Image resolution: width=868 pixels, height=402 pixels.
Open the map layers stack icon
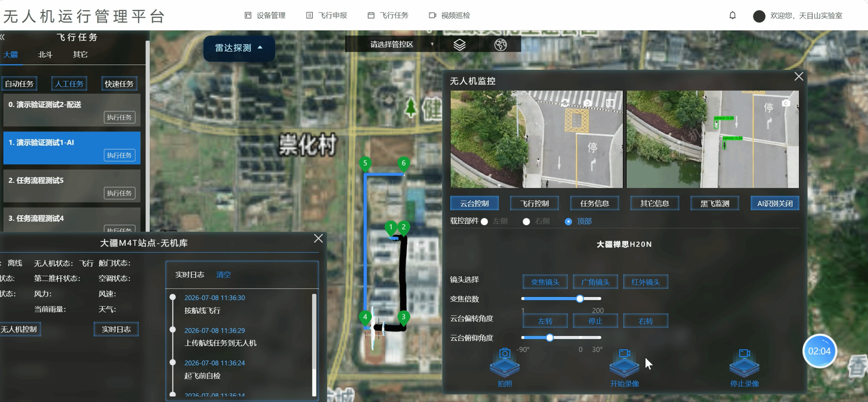tap(459, 44)
